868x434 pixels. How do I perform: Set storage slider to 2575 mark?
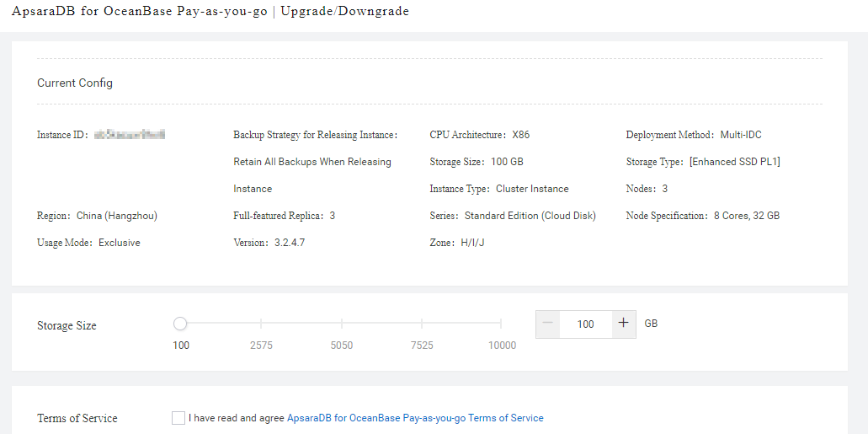[261, 324]
